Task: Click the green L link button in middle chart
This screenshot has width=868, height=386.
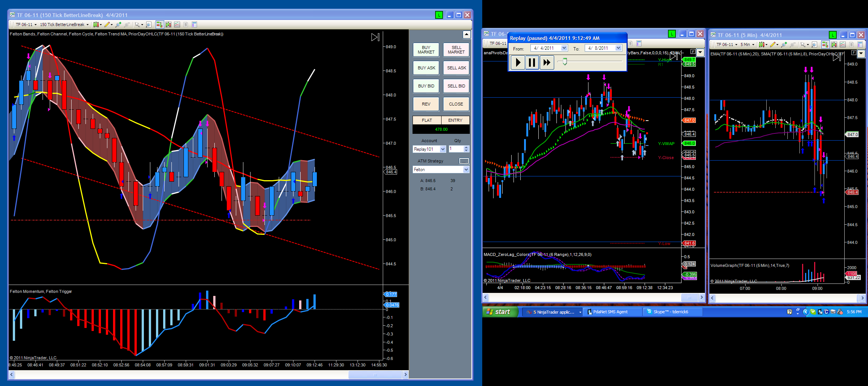Action: [x=672, y=34]
